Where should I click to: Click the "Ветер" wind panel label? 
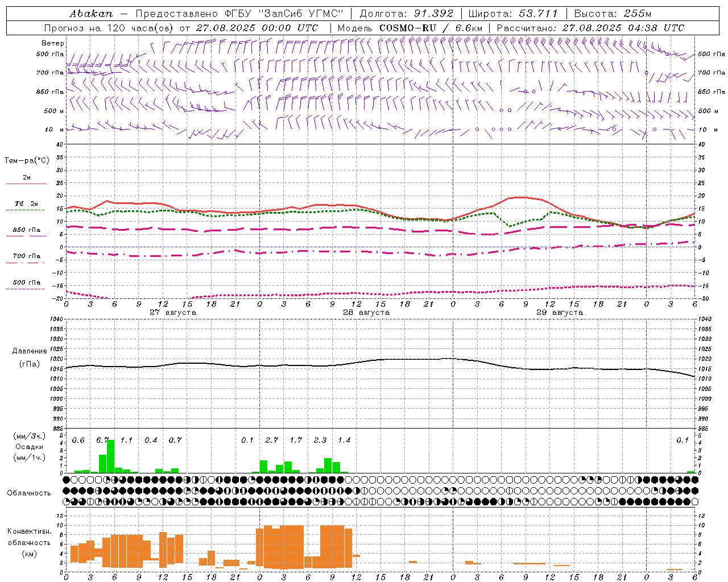(52, 43)
